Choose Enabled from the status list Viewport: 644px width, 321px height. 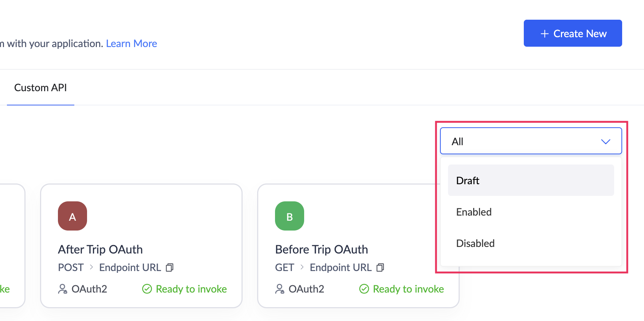(531, 212)
